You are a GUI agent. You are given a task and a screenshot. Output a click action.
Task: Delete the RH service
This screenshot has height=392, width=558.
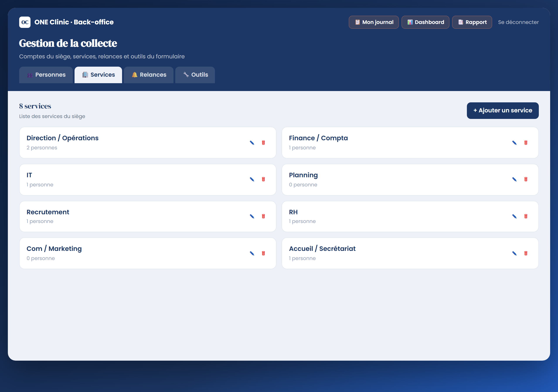pos(526,216)
